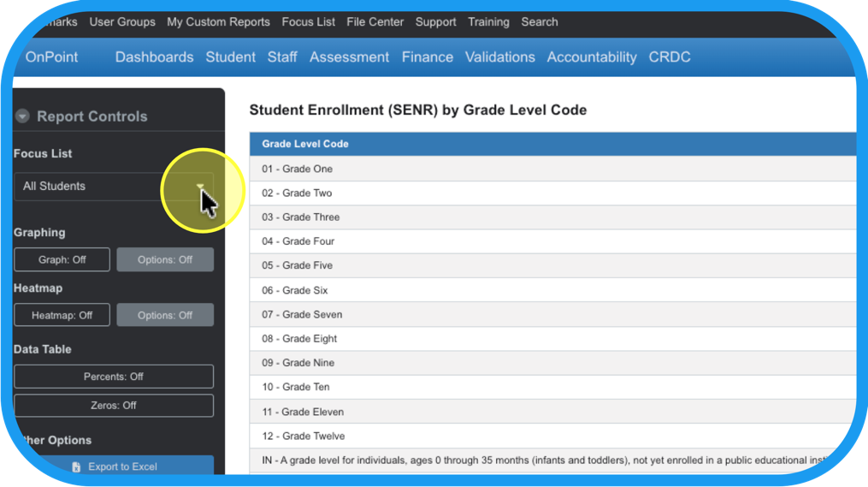Screen dimensions: 868x487
Task: Click the Excel file icon on Export button
Action: (x=76, y=467)
